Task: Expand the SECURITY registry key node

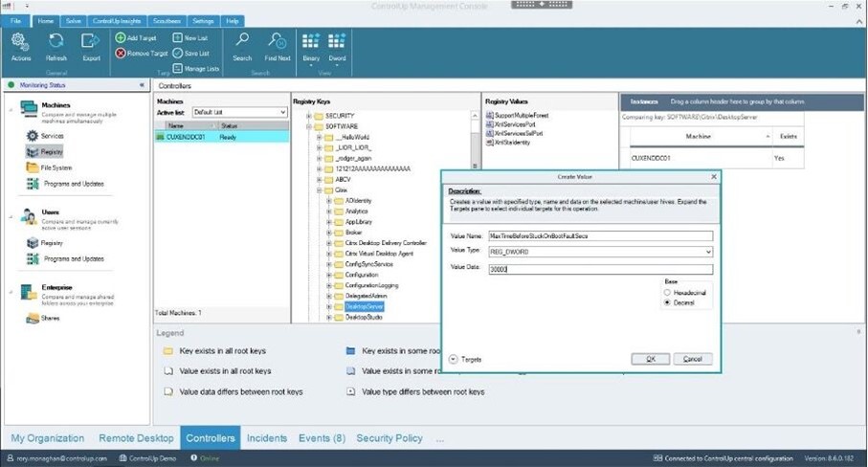Action: (x=309, y=116)
